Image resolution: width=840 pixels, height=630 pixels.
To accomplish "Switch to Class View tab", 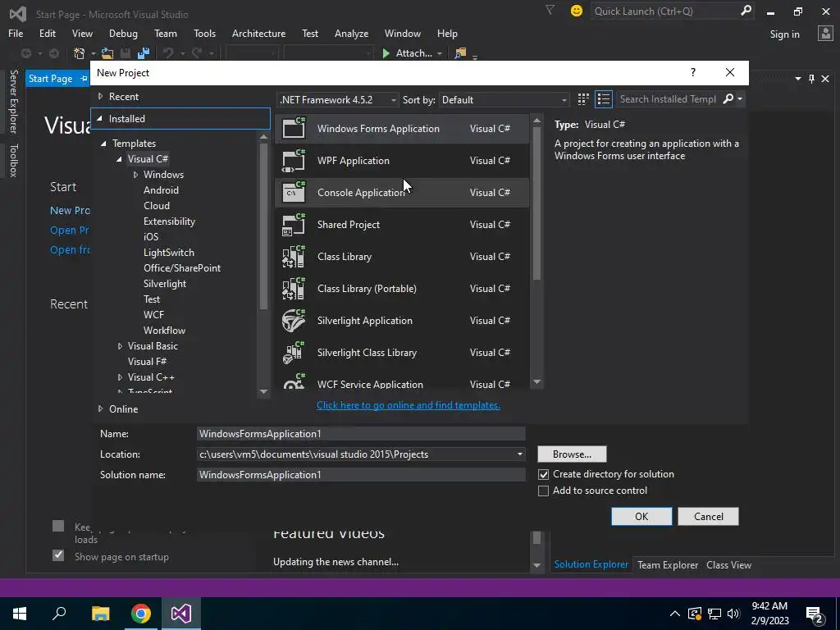I will [x=728, y=564].
